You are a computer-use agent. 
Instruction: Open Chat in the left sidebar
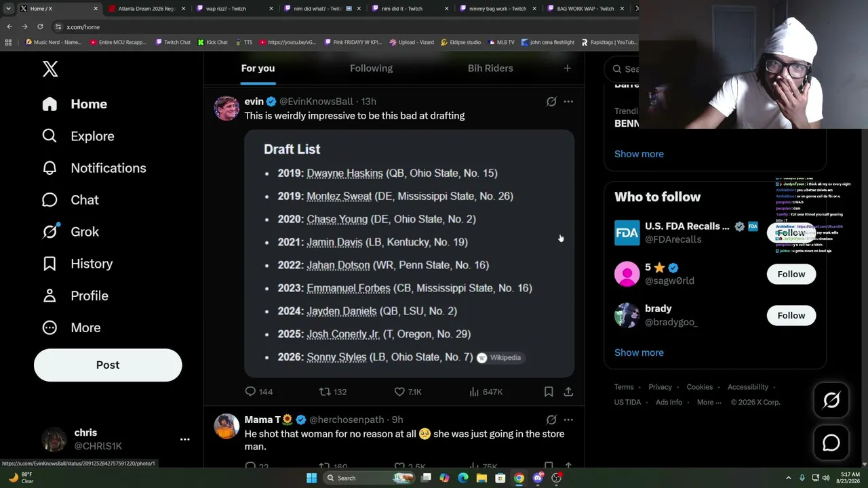click(70, 200)
